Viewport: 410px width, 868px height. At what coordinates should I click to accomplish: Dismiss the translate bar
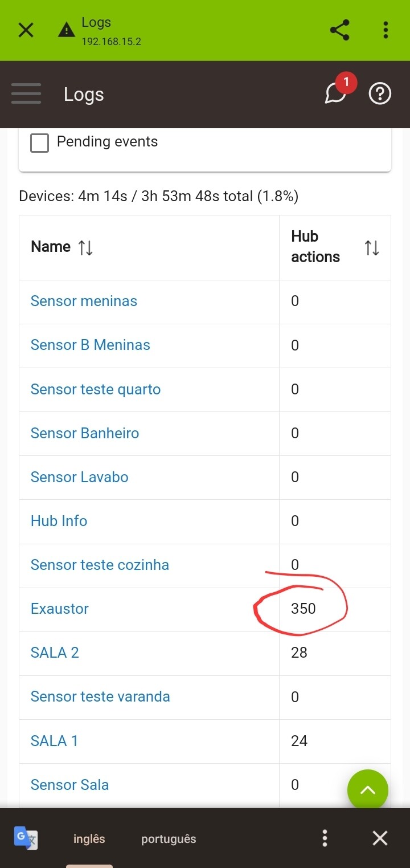tap(380, 838)
